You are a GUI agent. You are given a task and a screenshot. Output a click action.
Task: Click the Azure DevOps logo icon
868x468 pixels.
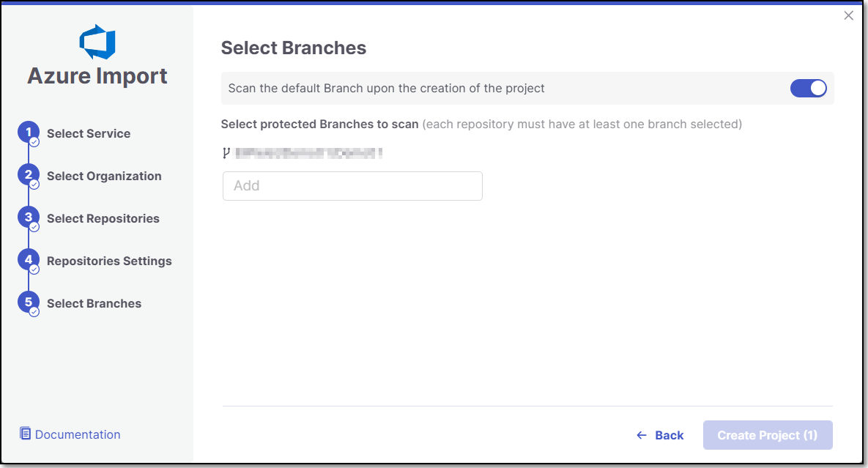click(97, 42)
